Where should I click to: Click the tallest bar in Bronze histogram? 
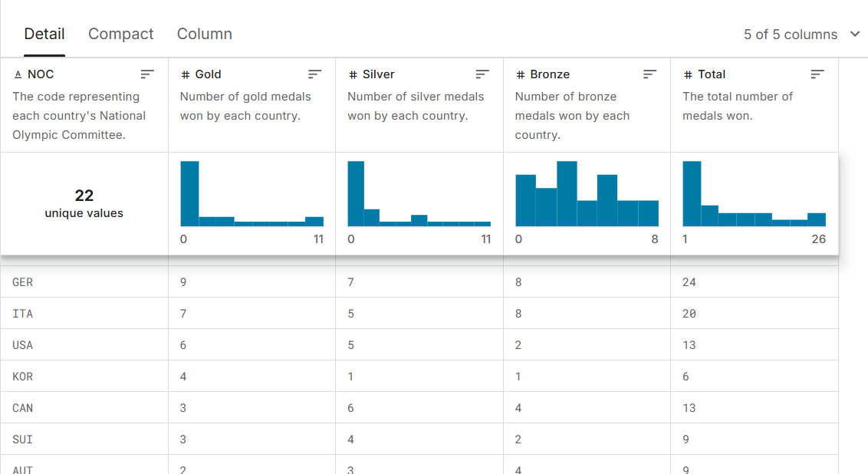tap(567, 193)
